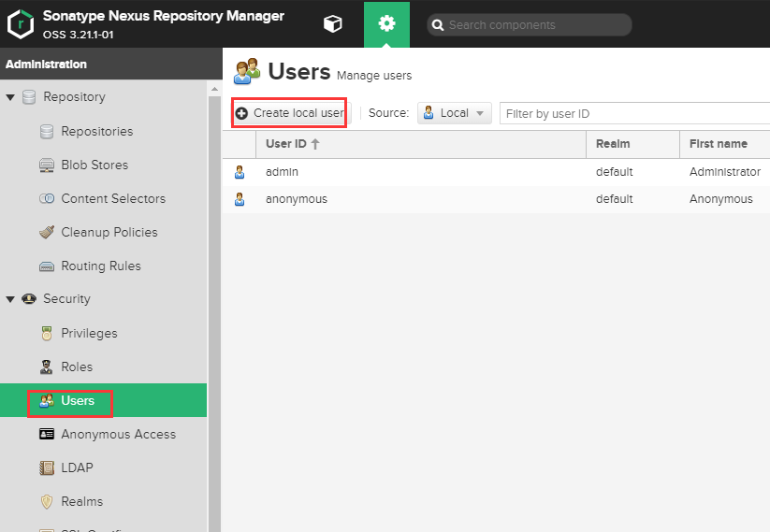Viewport: 770px width, 532px height.
Task: Click the First name column header
Action: 725,144
